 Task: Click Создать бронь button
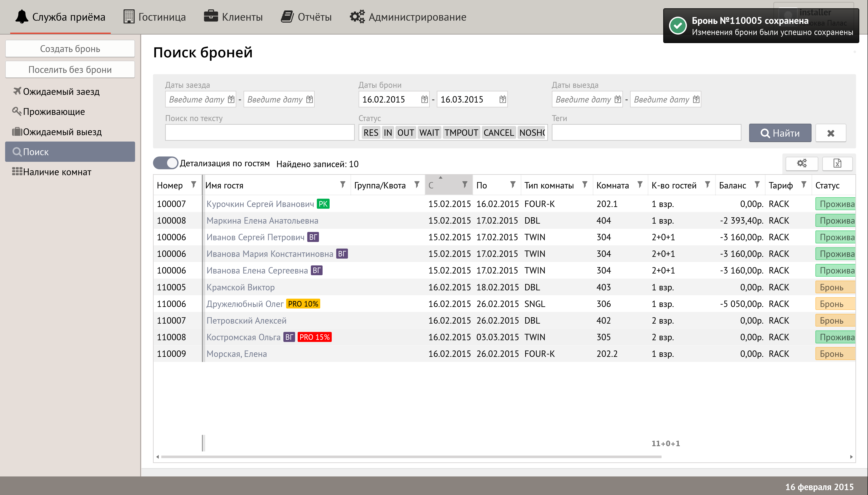70,49
